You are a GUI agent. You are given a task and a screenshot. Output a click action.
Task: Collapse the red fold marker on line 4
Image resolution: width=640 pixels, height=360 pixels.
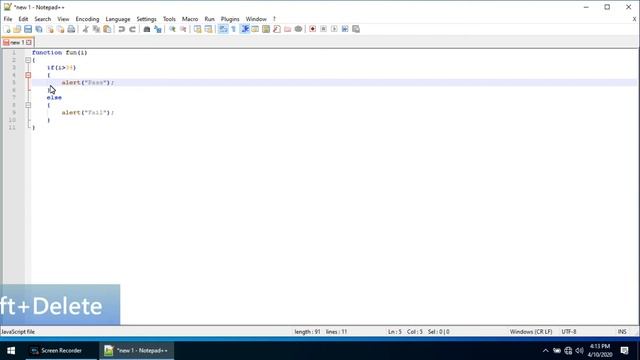pyautogui.click(x=28, y=75)
